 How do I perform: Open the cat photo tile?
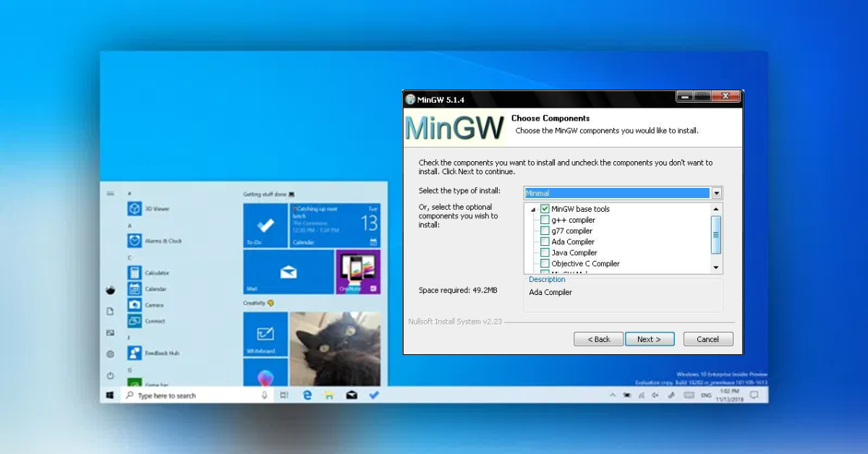click(x=335, y=349)
